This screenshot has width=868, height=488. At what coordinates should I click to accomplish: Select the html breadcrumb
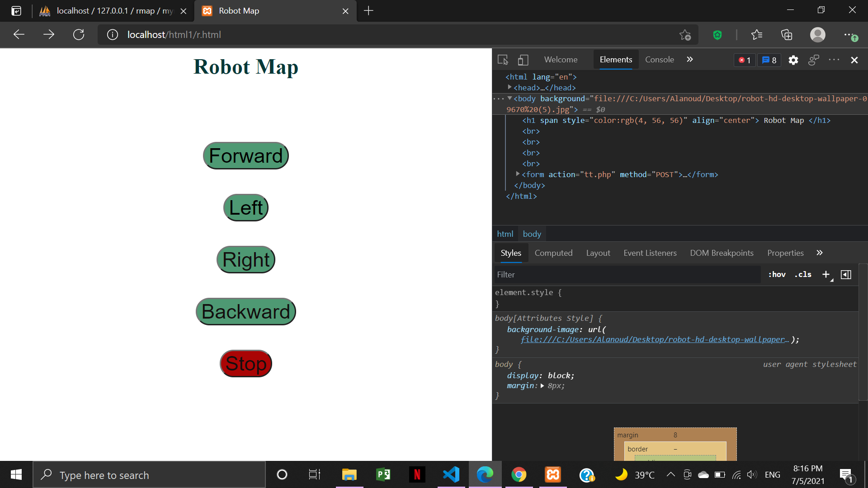click(505, 234)
